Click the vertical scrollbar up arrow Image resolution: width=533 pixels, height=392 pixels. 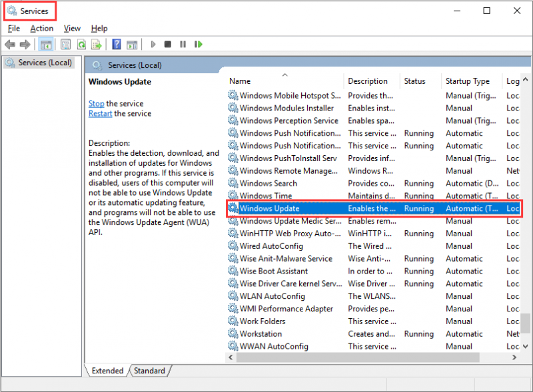526,79
